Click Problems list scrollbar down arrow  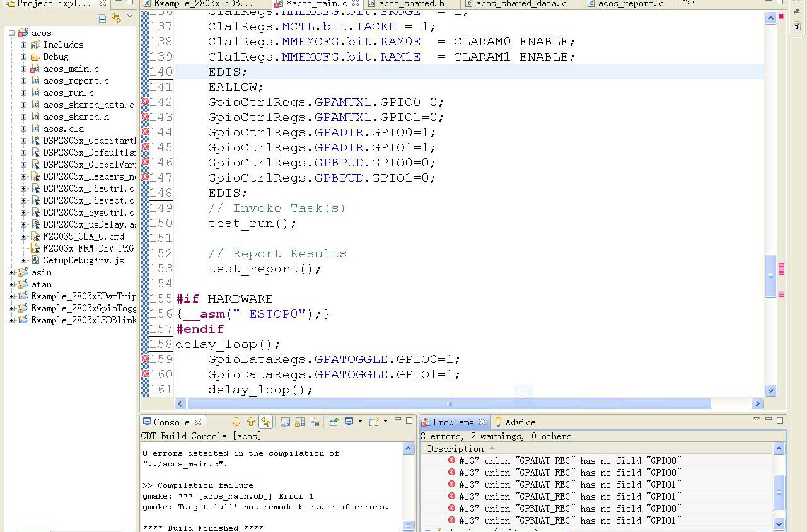tap(779, 523)
